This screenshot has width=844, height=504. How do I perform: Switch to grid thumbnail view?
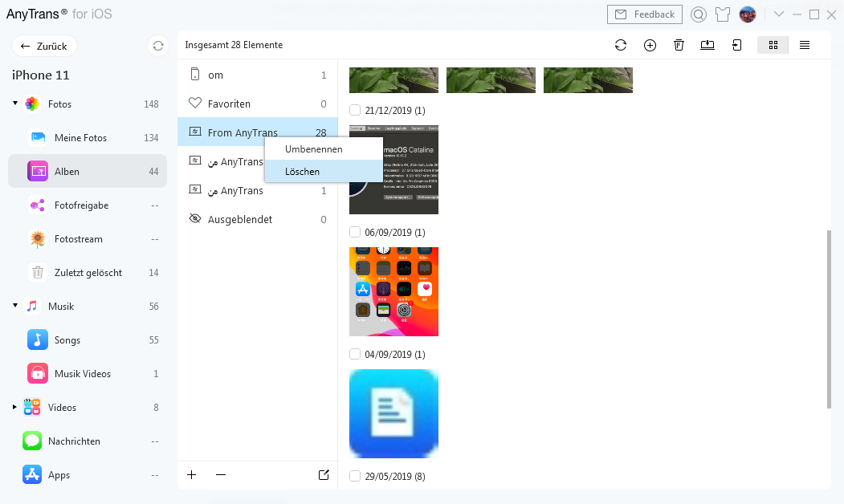[x=773, y=45]
